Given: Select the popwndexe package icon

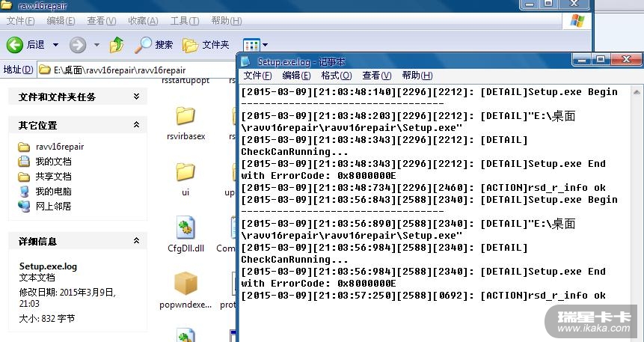Looking at the screenshot, I should tap(185, 284).
